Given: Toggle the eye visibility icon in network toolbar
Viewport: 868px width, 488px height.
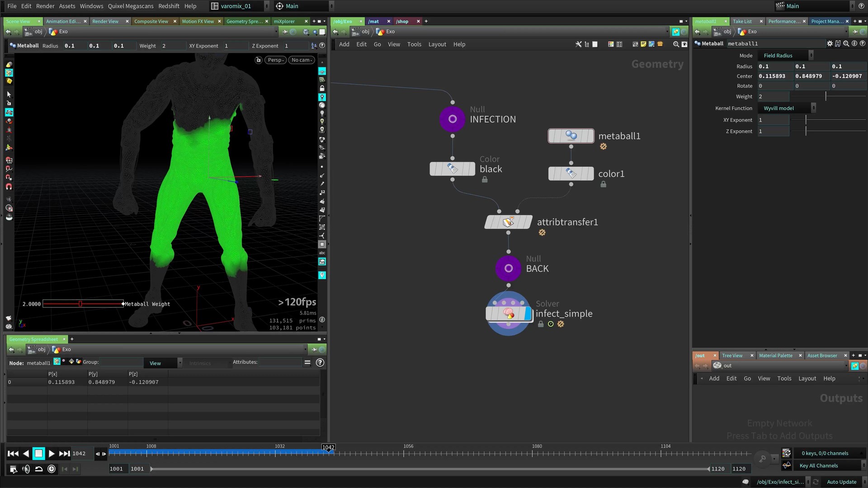Looking at the screenshot, I should [684, 44].
